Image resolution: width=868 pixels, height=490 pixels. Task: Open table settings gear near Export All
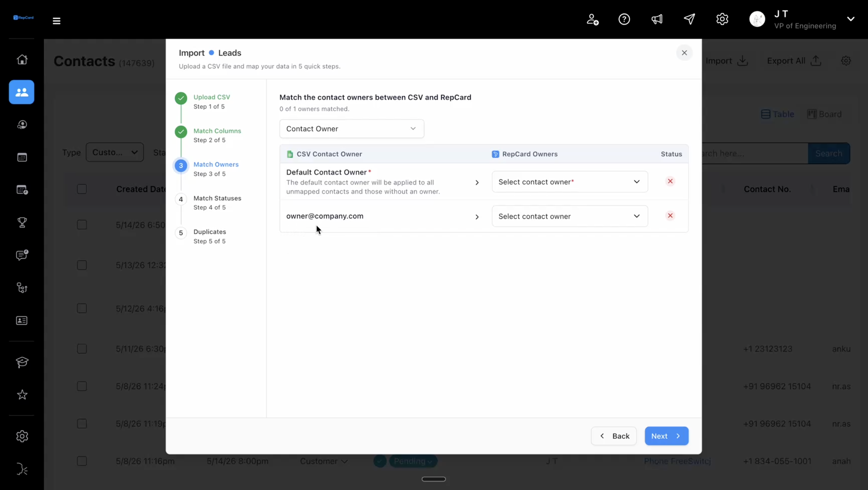846,61
